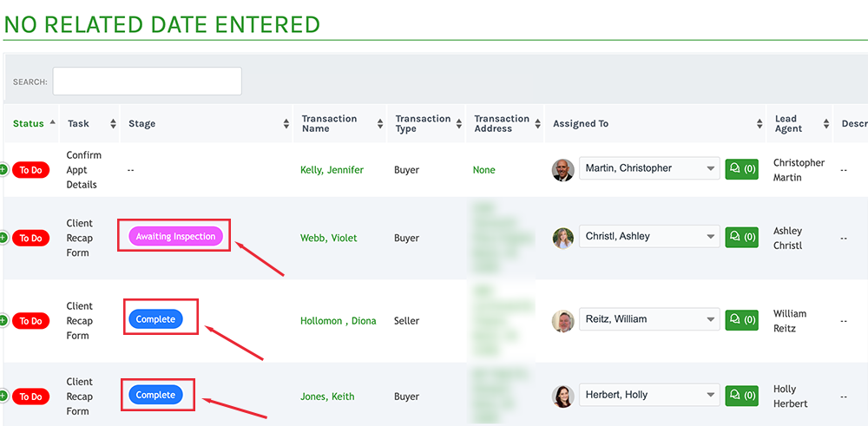Viewport: 868px width, 426px height.
Task: Open comments button in Webb, Violet row
Action: (742, 237)
